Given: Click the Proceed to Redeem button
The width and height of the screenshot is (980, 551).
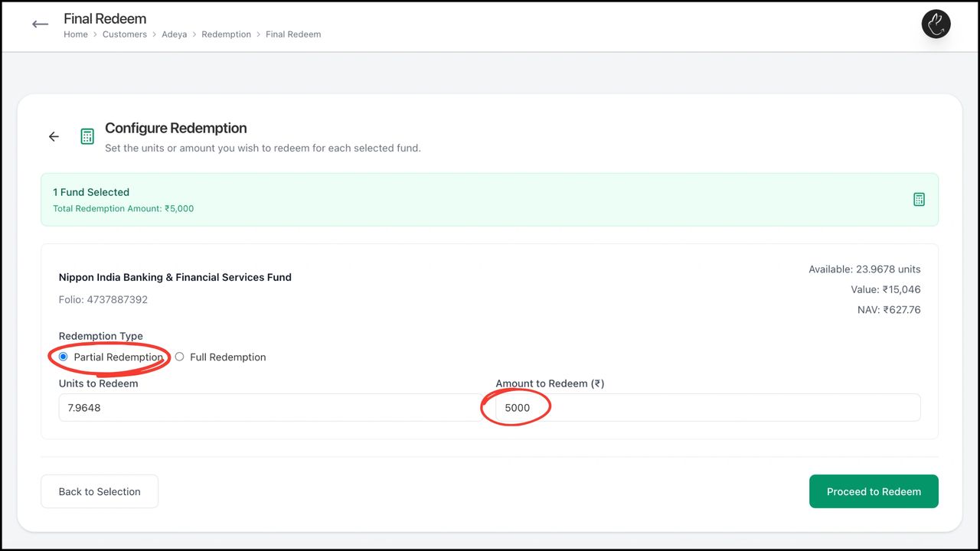Looking at the screenshot, I should [874, 491].
